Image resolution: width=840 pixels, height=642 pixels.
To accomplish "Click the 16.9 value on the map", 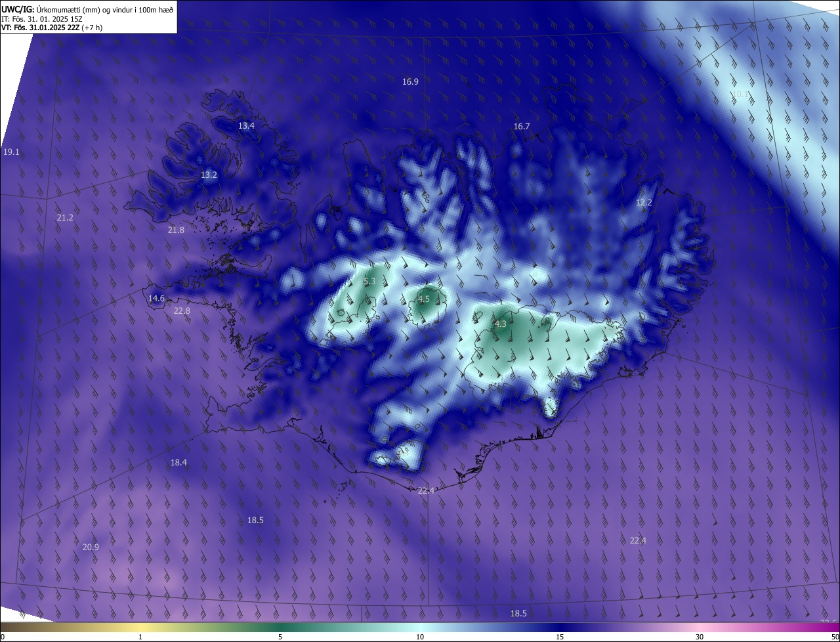I will pyautogui.click(x=410, y=81).
